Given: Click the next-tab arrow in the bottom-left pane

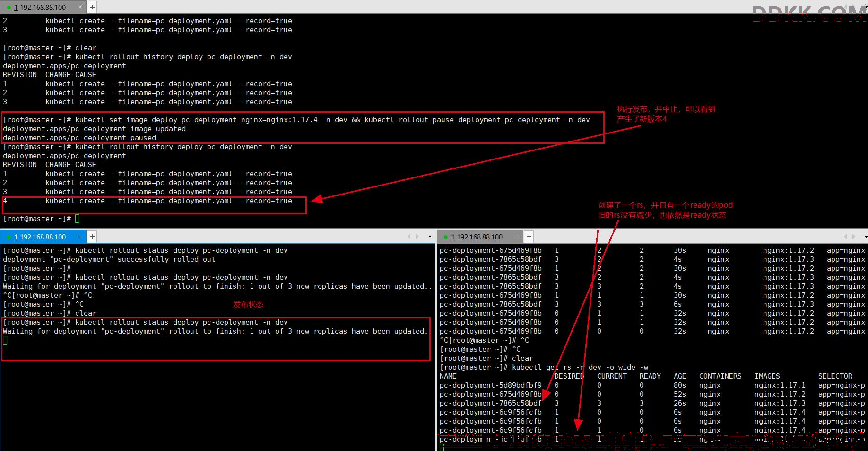Looking at the screenshot, I should (x=417, y=236).
